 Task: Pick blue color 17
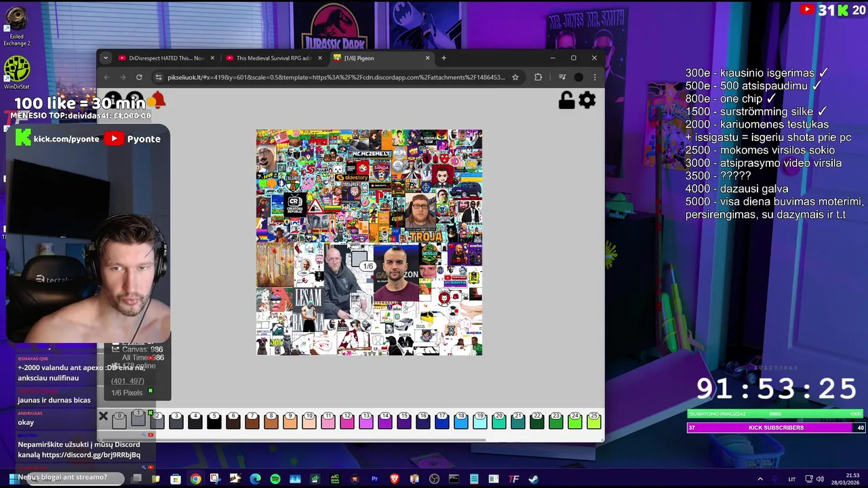[441, 420]
